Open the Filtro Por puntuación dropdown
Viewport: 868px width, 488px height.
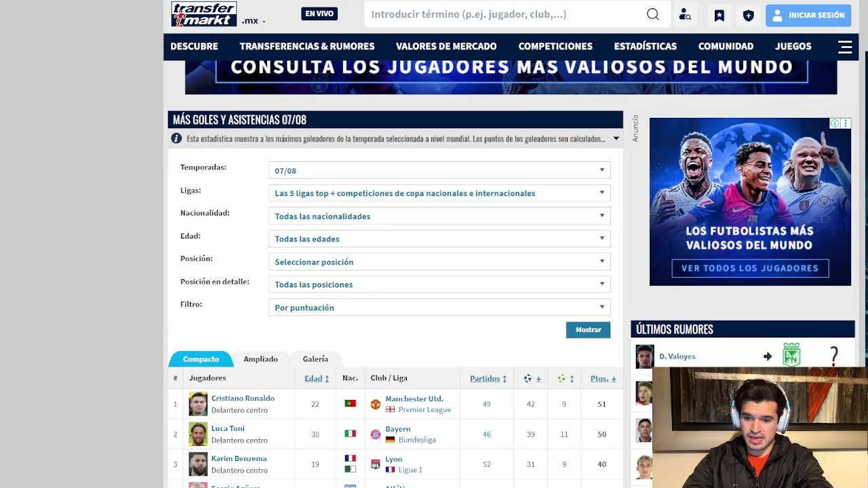coord(439,307)
